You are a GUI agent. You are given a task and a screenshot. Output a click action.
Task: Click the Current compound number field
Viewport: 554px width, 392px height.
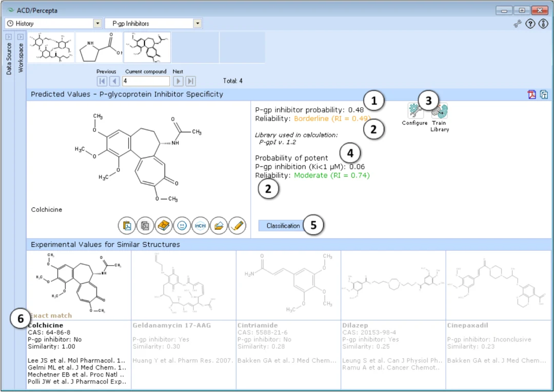click(146, 81)
